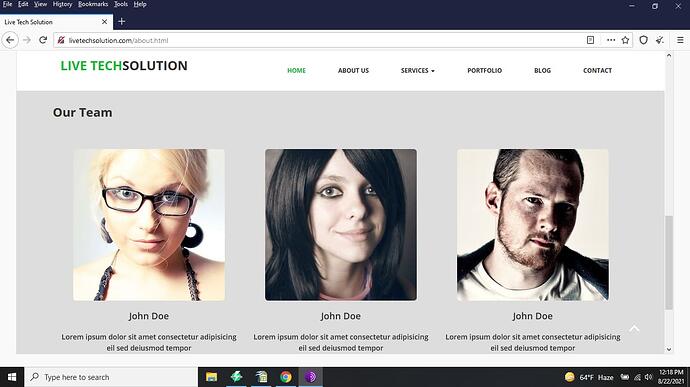Open File Explorer from the taskbar
690x387 pixels.
coord(212,377)
